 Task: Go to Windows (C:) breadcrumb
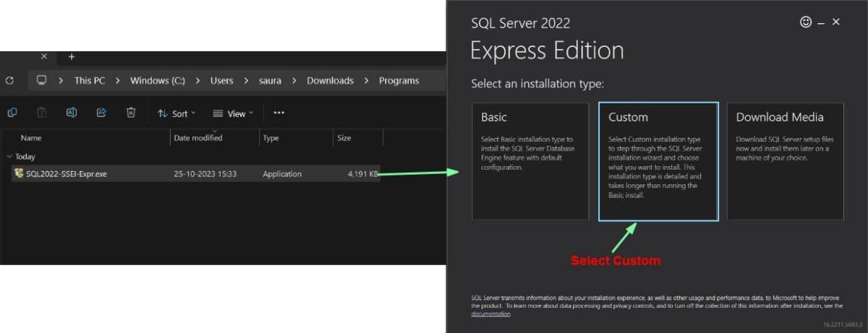(158, 80)
